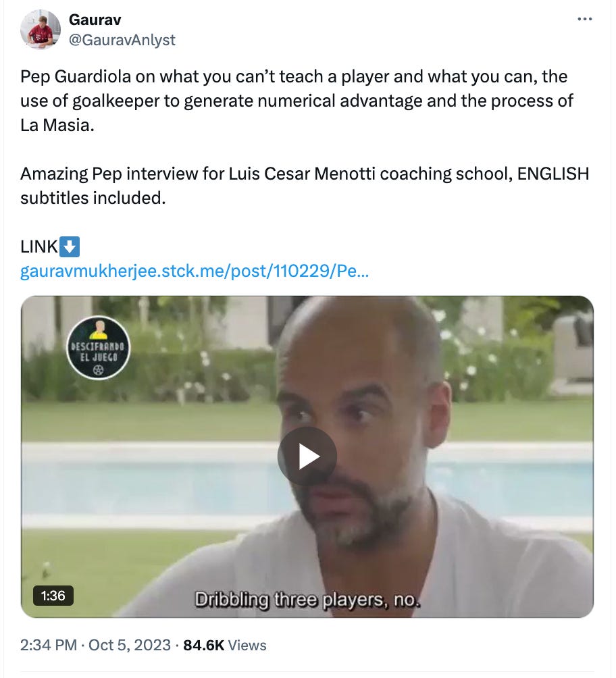Play the Pep Guardiola interview video

coord(307,457)
